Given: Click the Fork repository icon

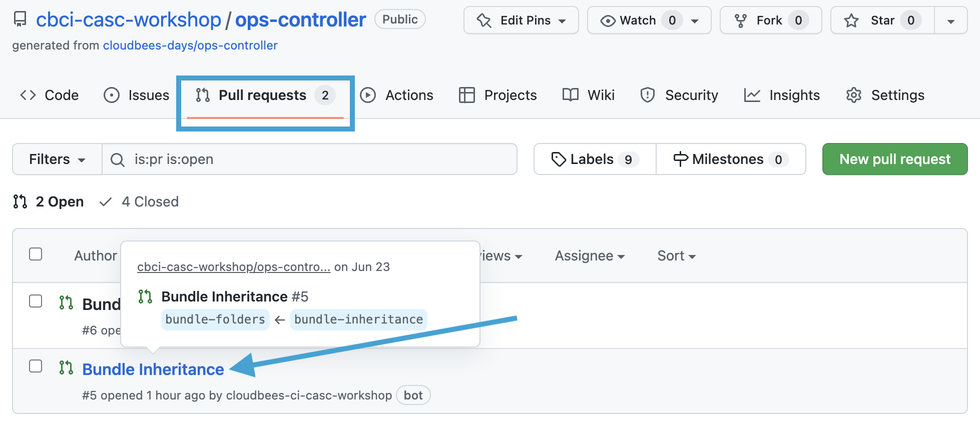Looking at the screenshot, I should 740,20.
